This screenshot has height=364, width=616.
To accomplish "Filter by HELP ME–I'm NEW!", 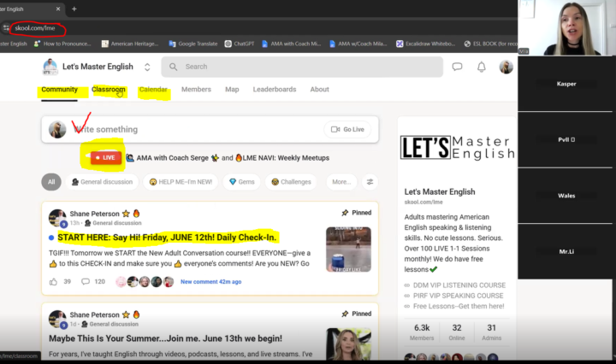I will tap(181, 182).
